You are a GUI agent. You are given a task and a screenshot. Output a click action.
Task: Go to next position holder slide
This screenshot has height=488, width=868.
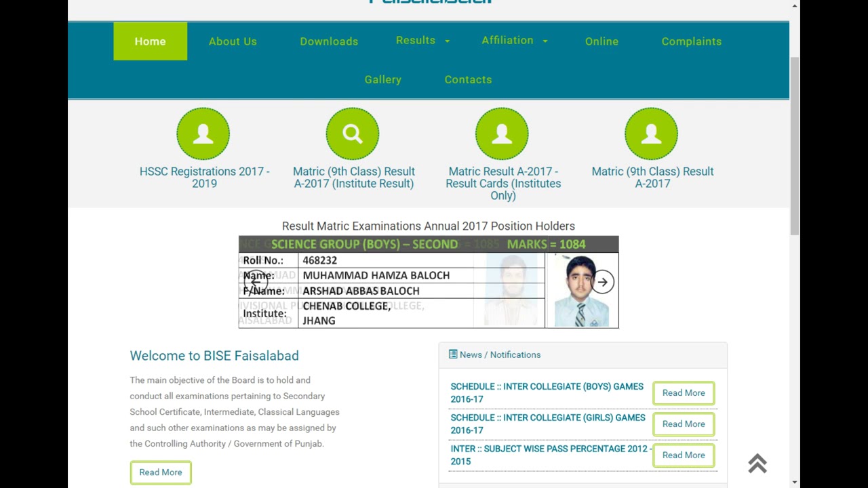coord(602,282)
